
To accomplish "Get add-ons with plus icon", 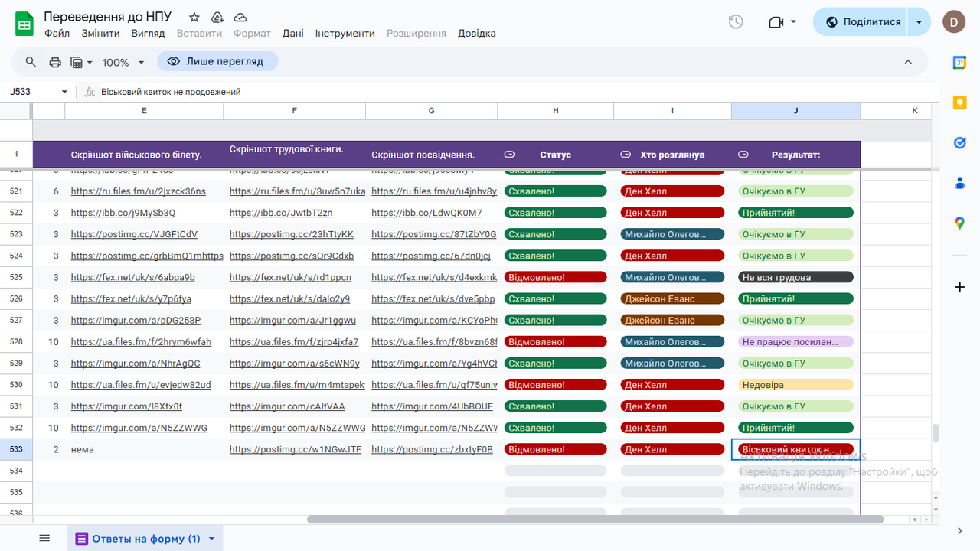I will (x=959, y=287).
